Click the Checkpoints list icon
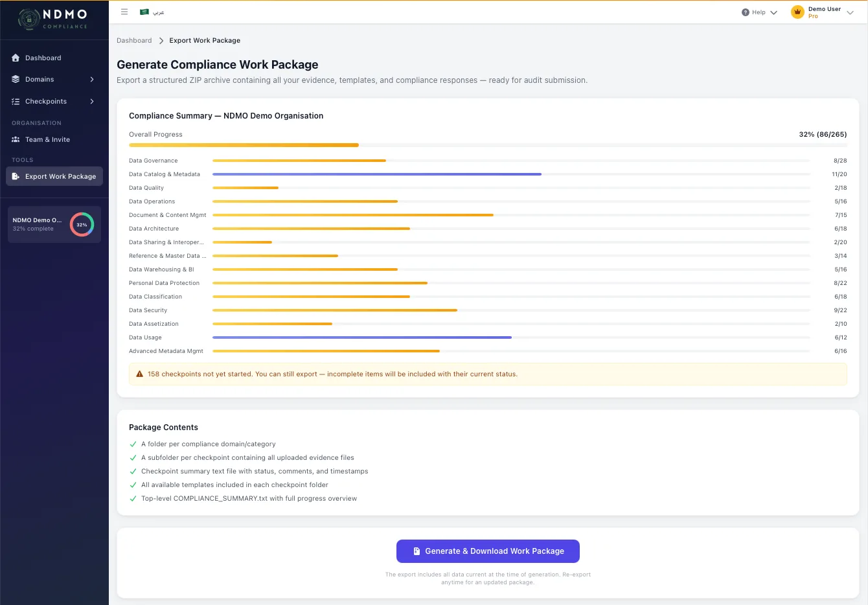The image size is (868, 605). (16, 101)
